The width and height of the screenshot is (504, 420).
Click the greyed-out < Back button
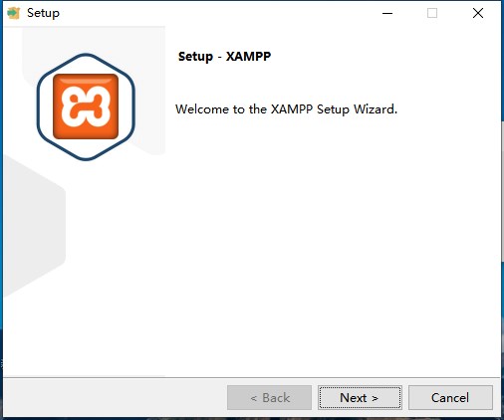coord(269,397)
